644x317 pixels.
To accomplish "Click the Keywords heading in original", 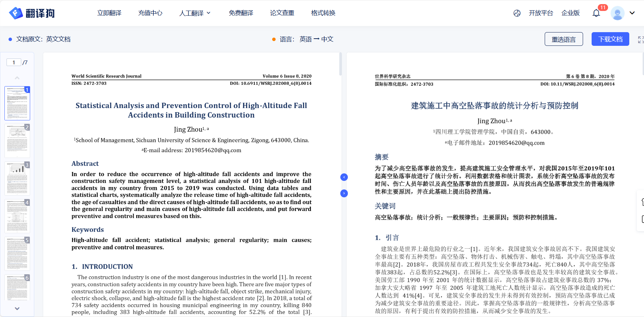I will pyautogui.click(x=88, y=229).
